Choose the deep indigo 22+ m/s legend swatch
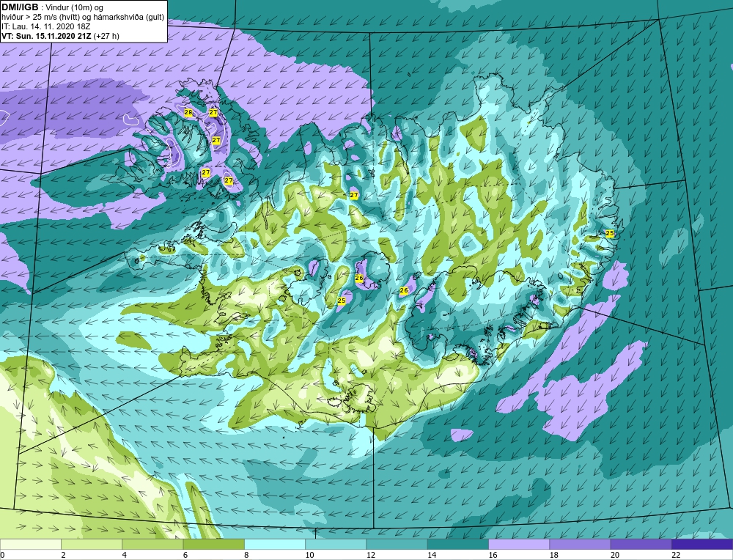 pyautogui.click(x=702, y=544)
